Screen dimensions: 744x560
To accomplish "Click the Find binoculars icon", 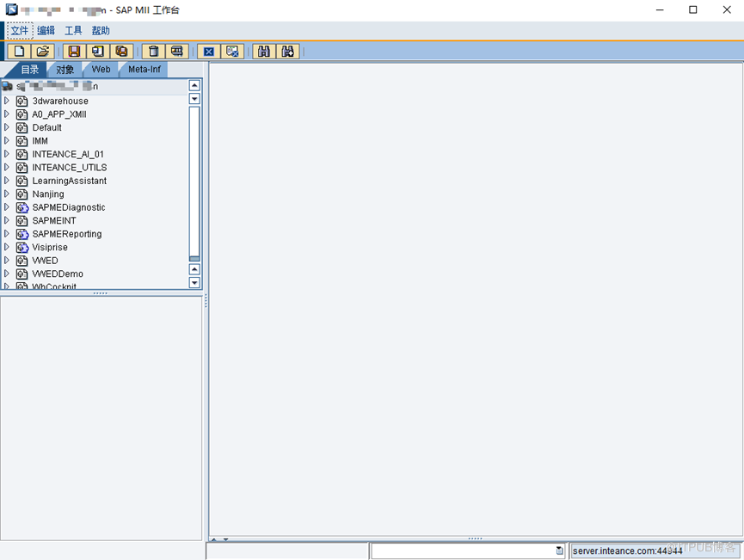I will coord(264,52).
